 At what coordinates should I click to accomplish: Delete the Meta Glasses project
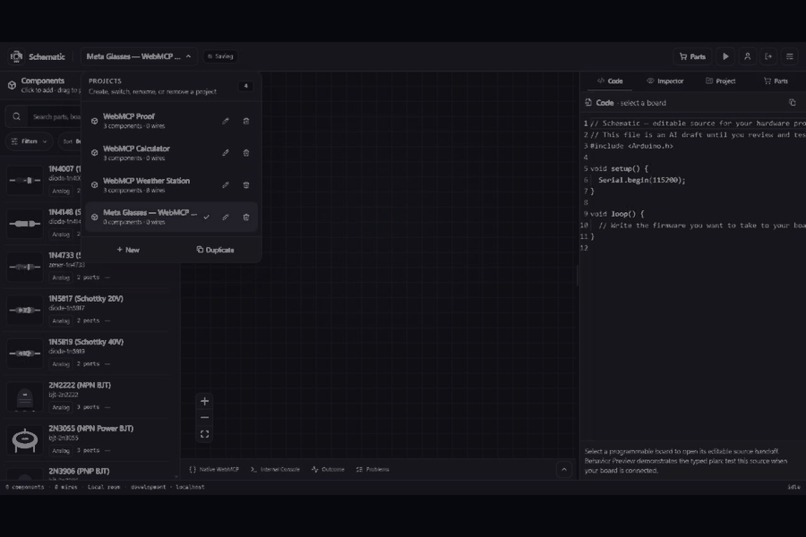[x=246, y=217]
